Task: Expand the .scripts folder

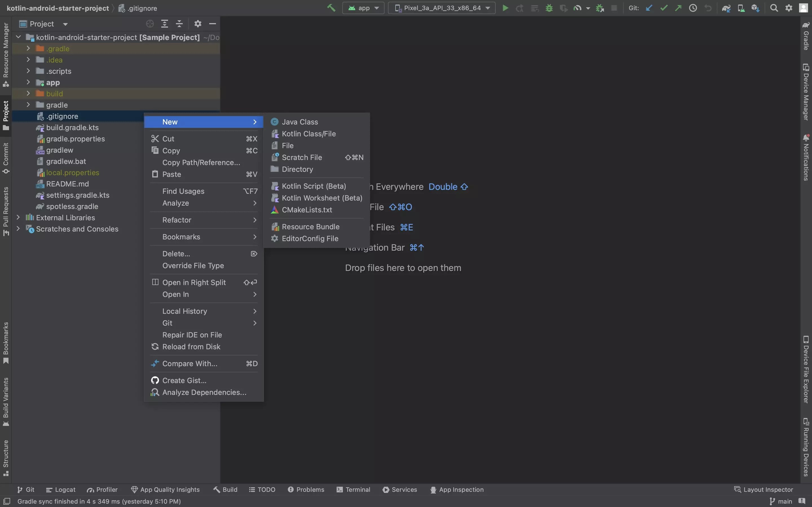Action: [28, 71]
